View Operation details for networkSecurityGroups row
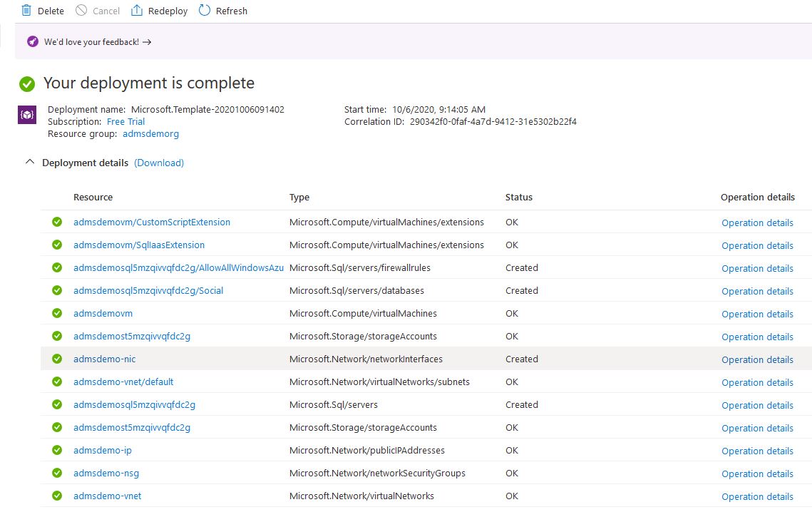The image size is (812, 522). [757, 474]
